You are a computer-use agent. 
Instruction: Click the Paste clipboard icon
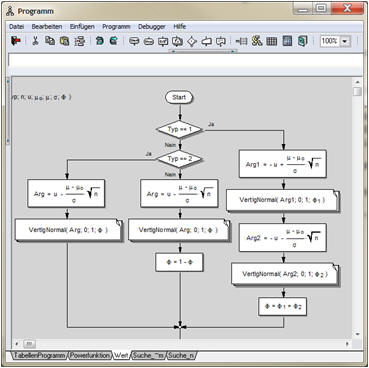pos(64,41)
